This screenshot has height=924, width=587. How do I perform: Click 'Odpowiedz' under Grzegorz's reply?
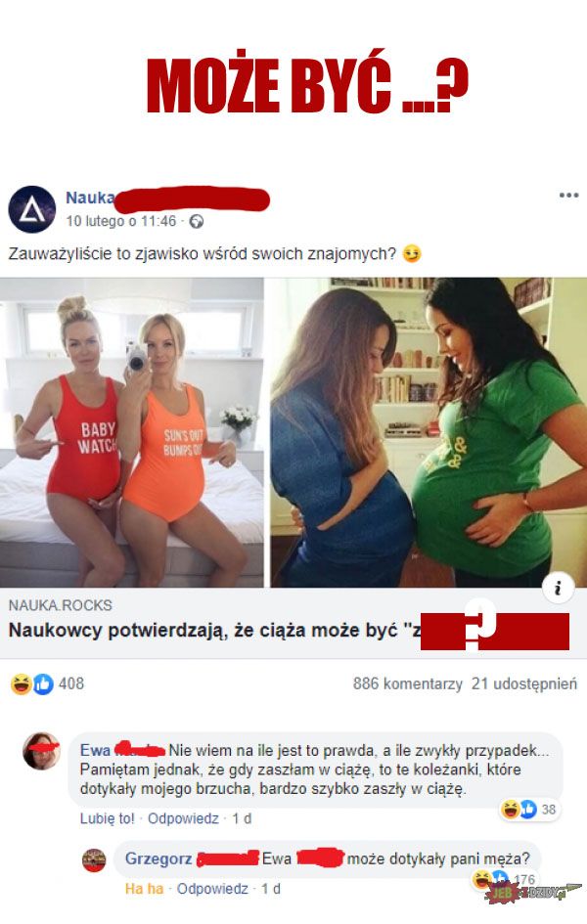[212, 889]
